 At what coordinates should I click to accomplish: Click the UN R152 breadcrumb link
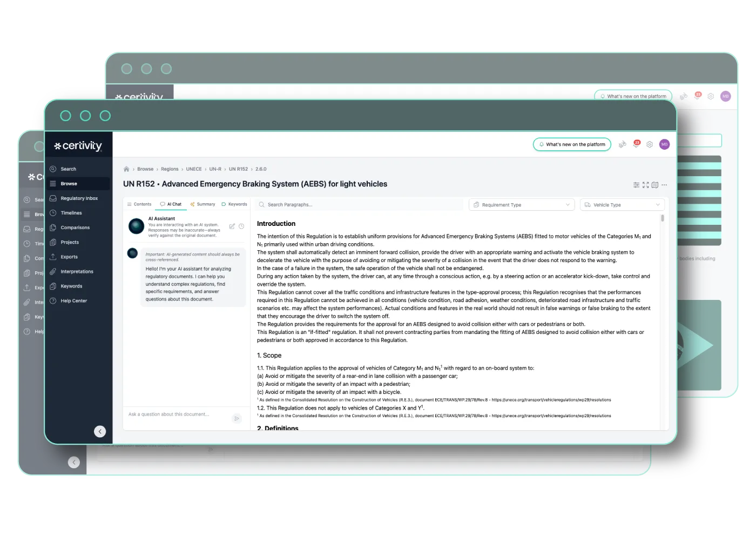(238, 169)
